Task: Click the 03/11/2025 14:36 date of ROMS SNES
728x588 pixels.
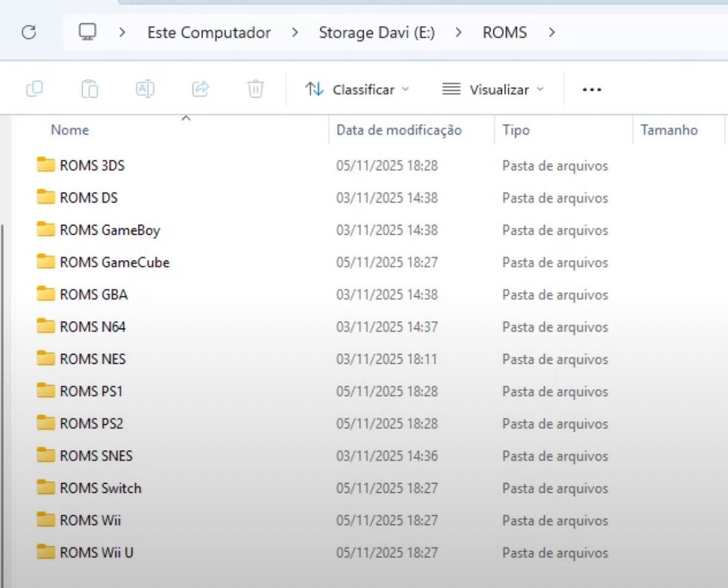Action: 387,456
